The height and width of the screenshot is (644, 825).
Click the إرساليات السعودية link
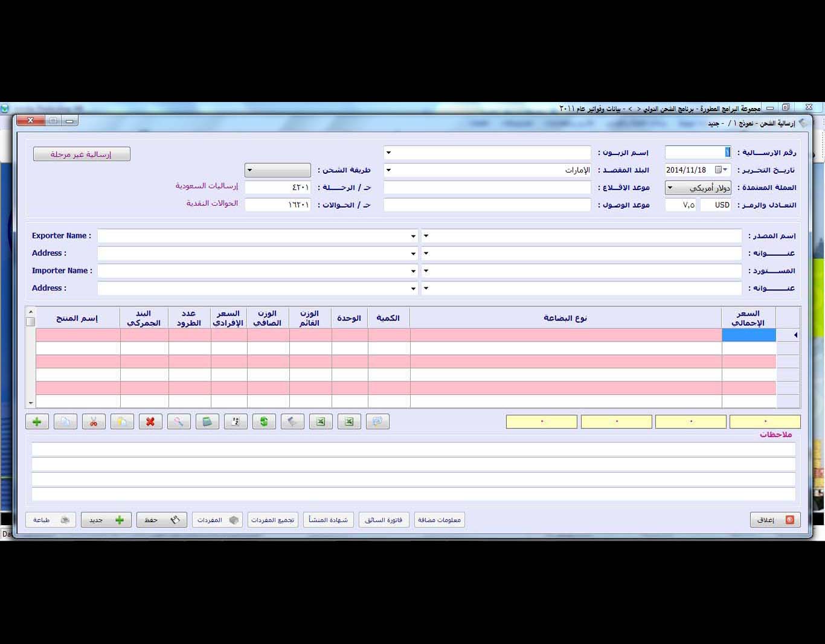tap(207, 186)
